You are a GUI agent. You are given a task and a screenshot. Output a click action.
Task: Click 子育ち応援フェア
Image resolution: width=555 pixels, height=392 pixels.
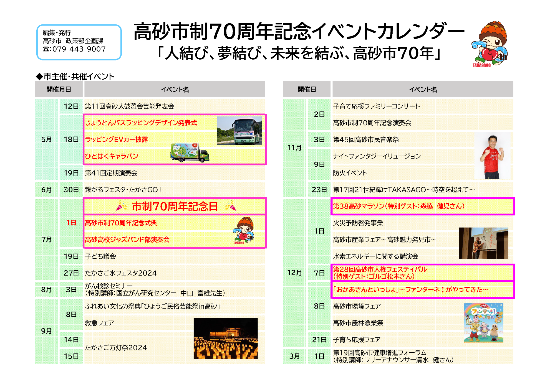pos(357,340)
